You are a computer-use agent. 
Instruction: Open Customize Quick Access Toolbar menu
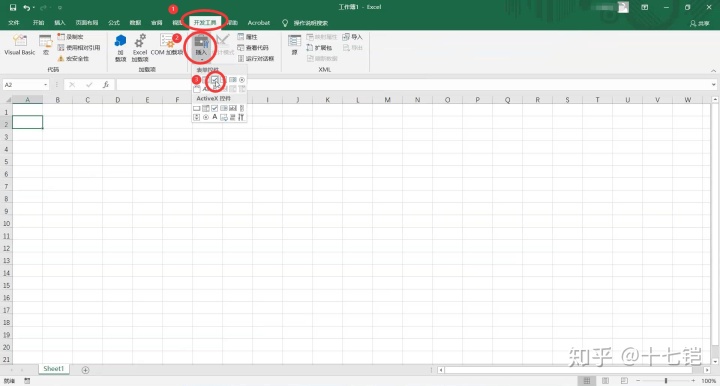(x=60, y=7)
